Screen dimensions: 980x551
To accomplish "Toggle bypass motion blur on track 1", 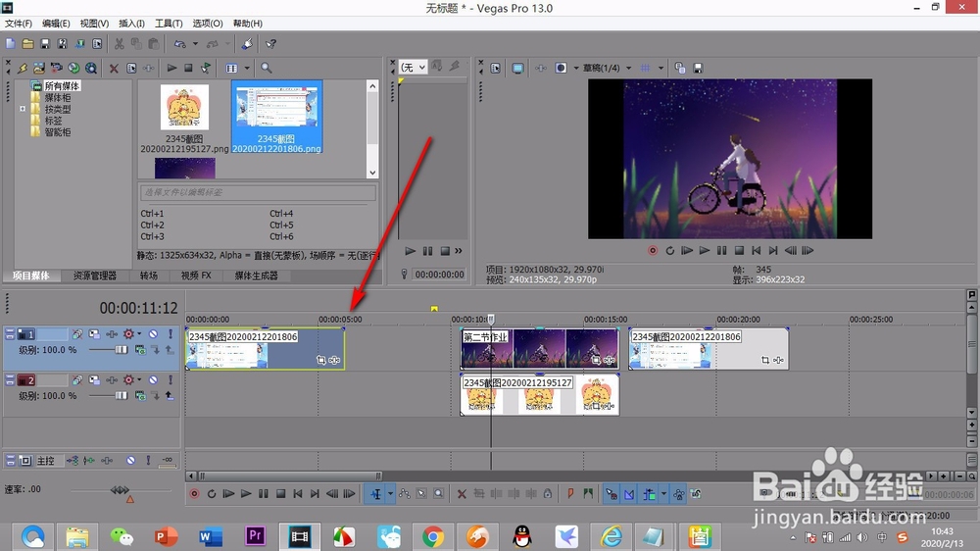I will point(76,334).
